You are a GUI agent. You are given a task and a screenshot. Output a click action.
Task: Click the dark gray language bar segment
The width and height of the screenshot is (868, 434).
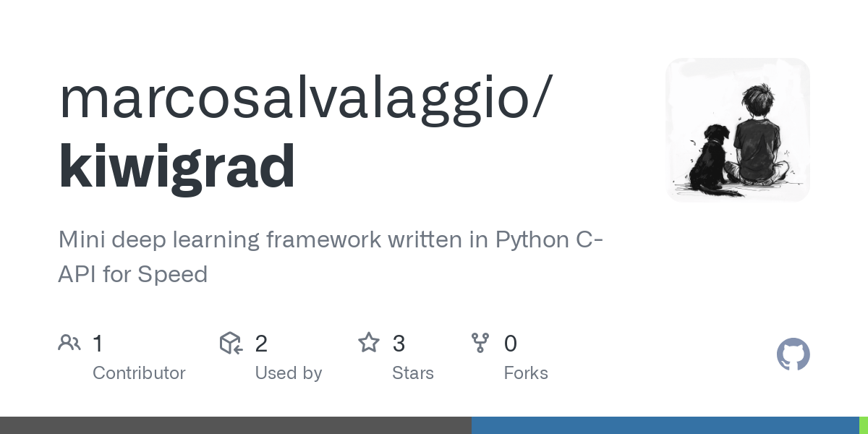(235, 425)
